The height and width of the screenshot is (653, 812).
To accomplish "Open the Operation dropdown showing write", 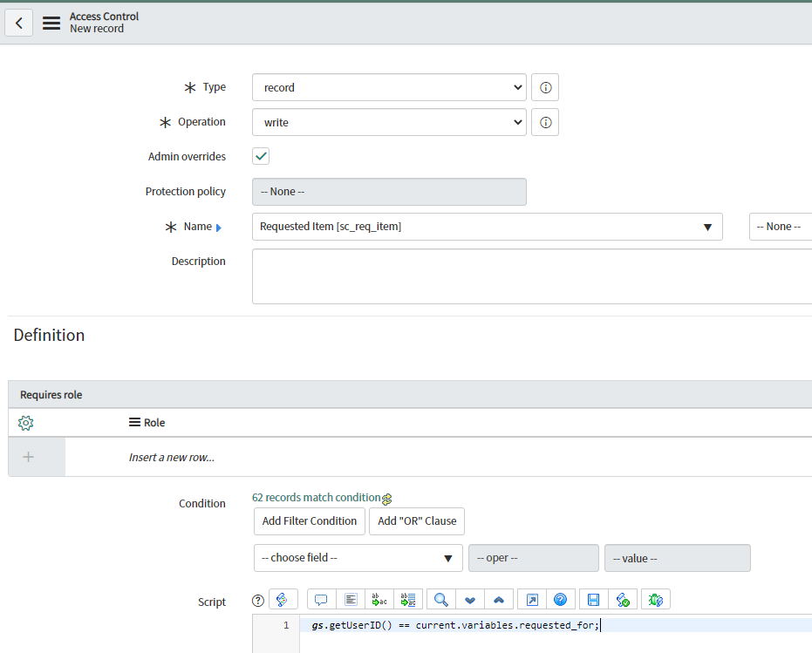I will click(x=389, y=123).
